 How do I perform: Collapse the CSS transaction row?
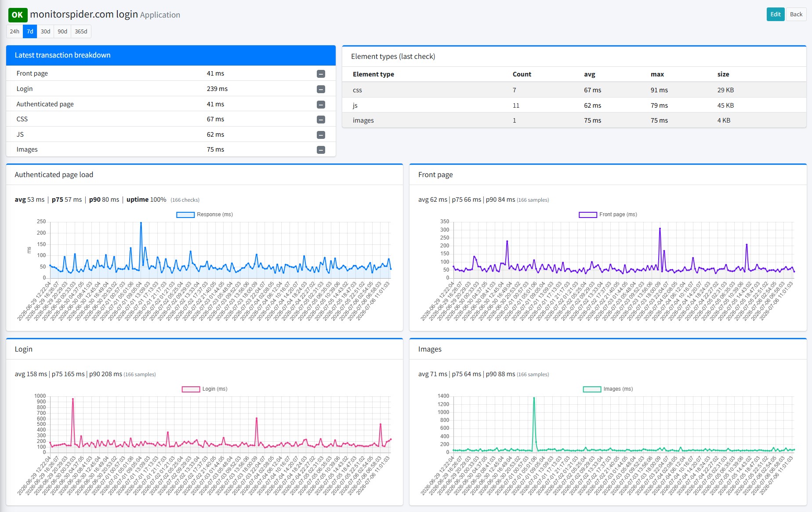pyautogui.click(x=321, y=120)
